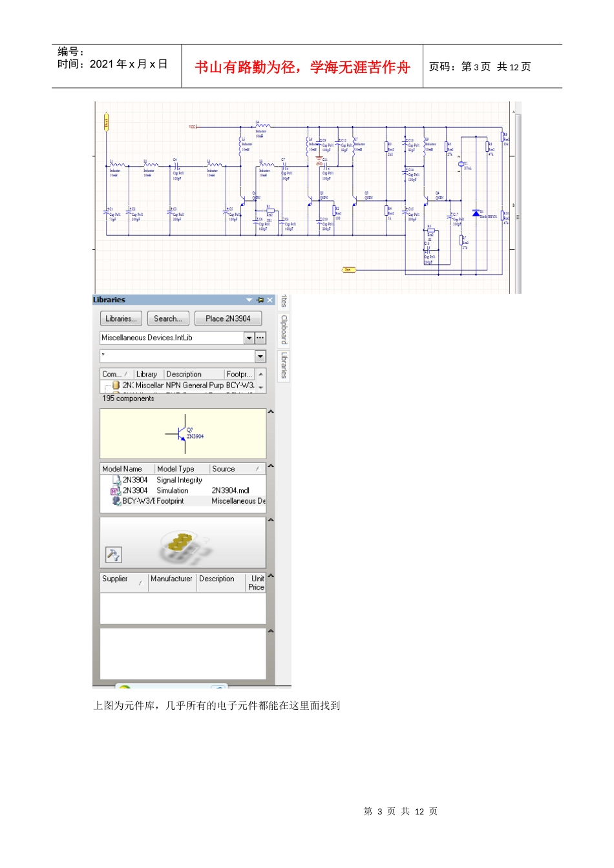Switch to the Clipboard side tab
Image resolution: width=614 pixels, height=868 pixels.
[x=284, y=329]
